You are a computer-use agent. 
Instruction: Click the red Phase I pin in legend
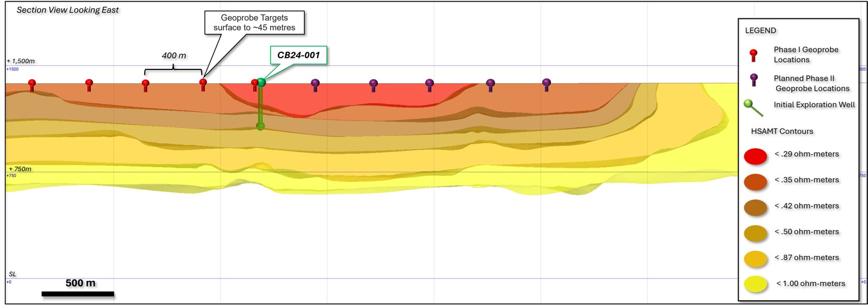[754, 55]
